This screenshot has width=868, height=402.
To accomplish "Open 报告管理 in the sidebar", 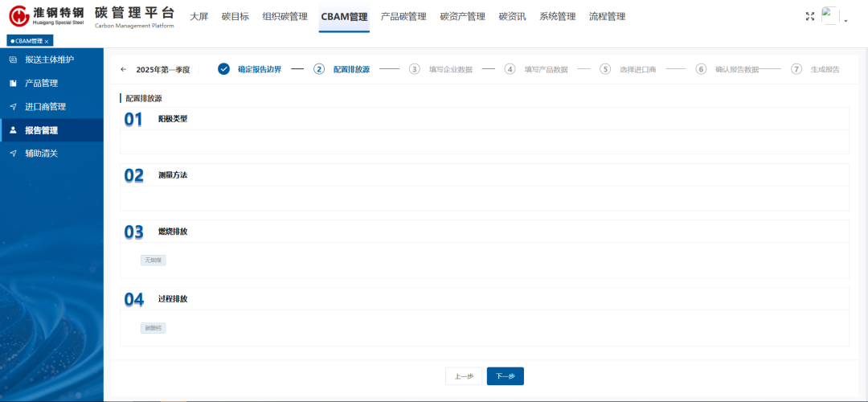I will coord(51,130).
